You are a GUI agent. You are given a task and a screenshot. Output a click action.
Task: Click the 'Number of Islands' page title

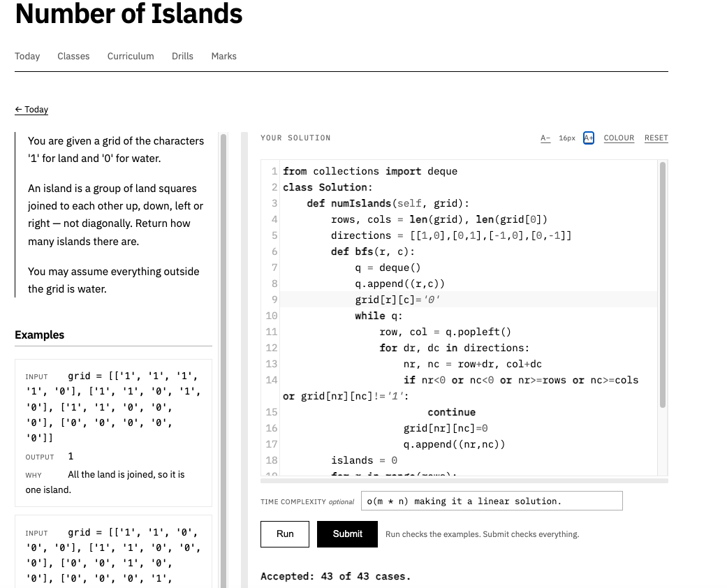pyautogui.click(x=129, y=13)
